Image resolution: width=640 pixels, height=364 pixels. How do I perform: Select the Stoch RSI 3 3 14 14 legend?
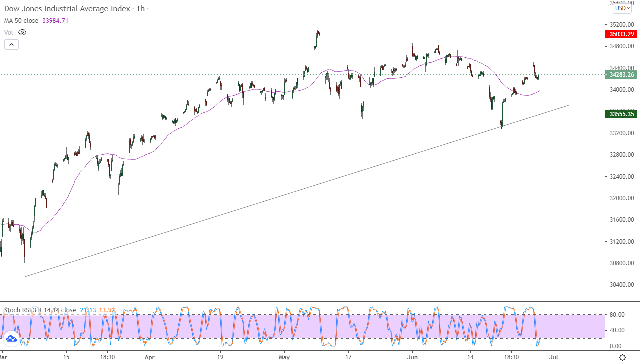point(40,310)
